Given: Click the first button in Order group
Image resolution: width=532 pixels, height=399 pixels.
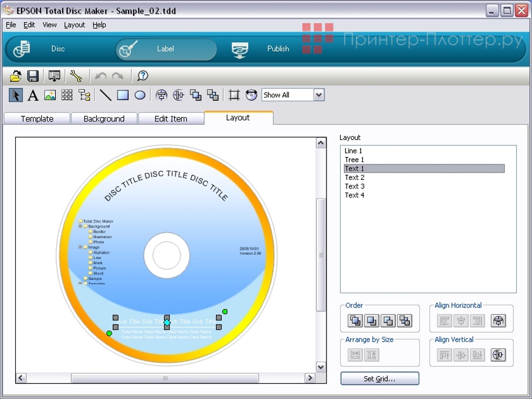Looking at the screenshot, I should point(355,321).
